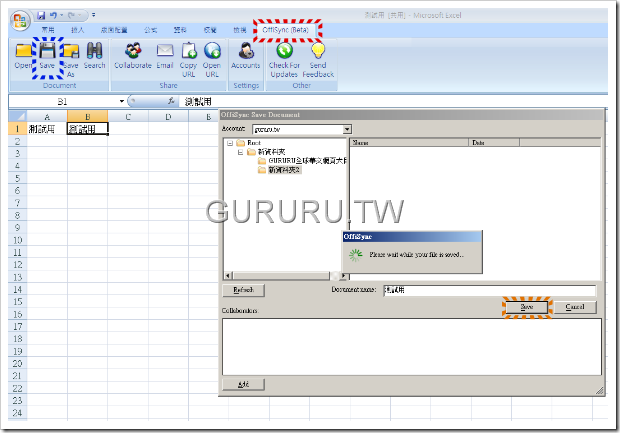Select column D header

pyautogui.click(x=168, y=117)
